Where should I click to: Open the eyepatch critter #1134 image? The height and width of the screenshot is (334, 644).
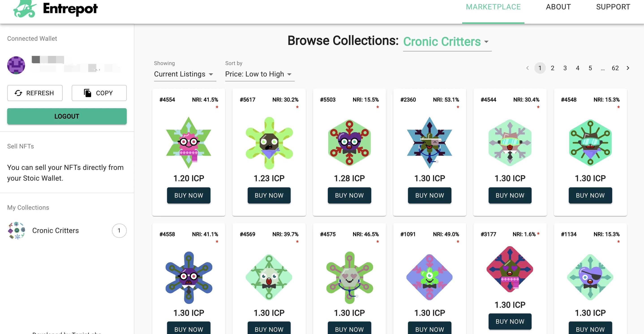click(x=590, y=277)
